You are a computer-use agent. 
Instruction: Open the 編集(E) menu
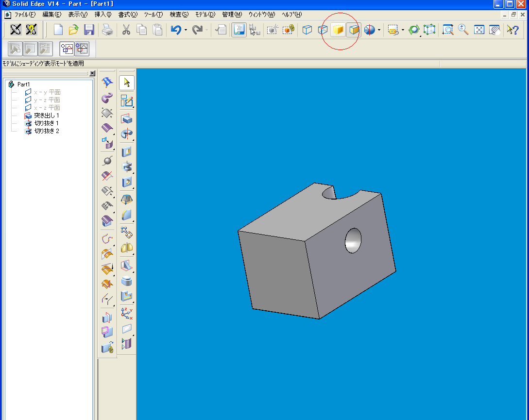[x=52, y=15]
